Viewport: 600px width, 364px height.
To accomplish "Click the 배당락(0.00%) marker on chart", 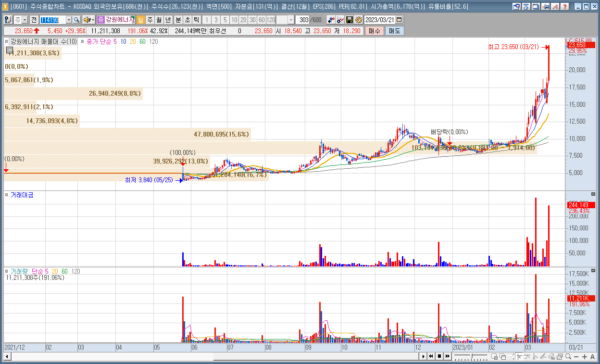I will 449,132.
